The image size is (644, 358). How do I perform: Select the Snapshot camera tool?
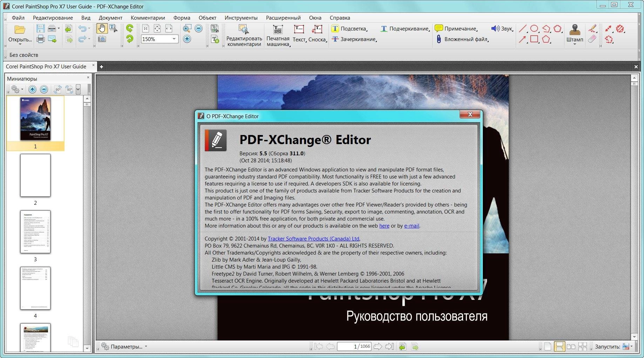pyautogui.click(x=102, y=39)
